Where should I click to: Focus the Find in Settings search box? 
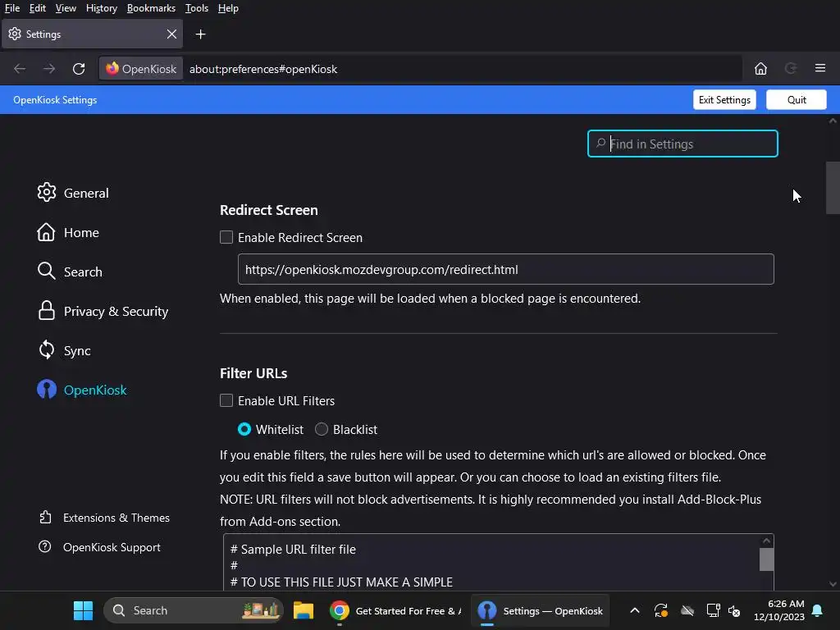pos(682,144)
